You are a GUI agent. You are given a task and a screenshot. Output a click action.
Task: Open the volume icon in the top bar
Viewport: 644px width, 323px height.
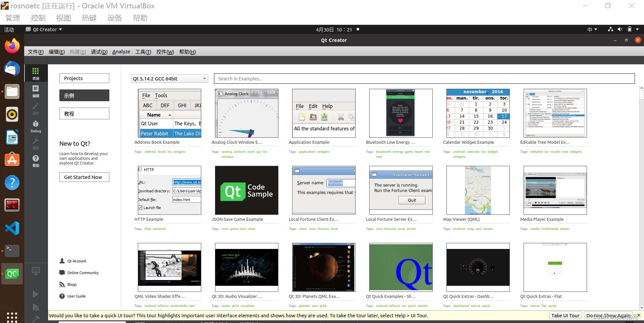(620, 29)
